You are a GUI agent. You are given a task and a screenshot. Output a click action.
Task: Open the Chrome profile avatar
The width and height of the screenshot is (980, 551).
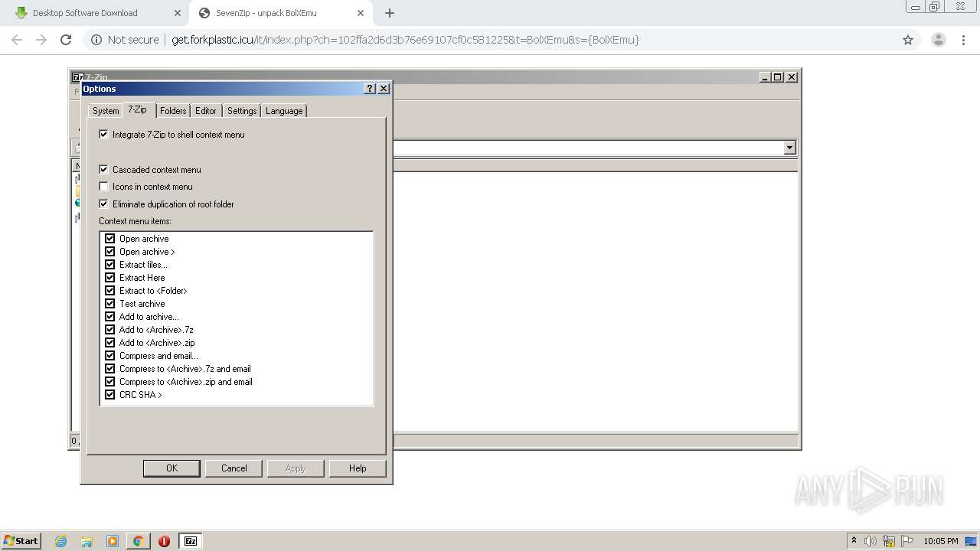click(938, 40)
